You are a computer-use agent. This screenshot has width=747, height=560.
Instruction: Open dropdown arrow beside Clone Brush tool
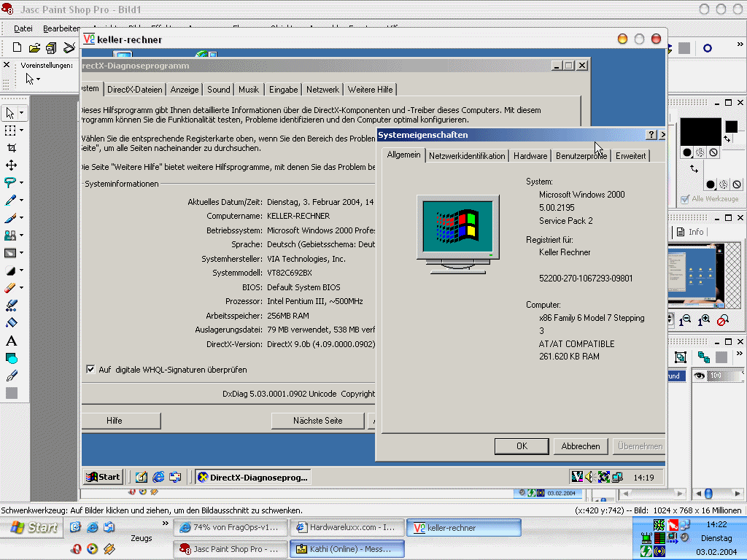(21, 236)
